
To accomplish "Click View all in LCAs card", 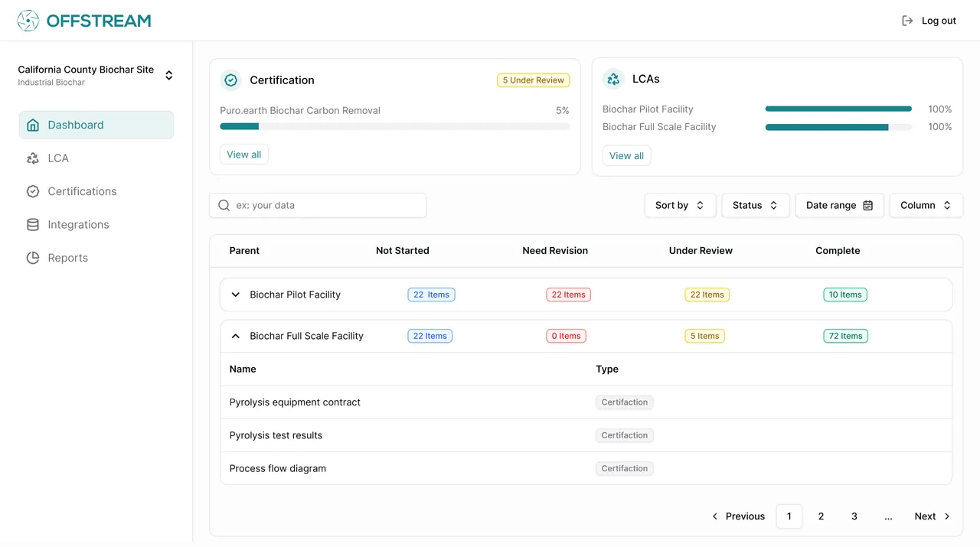I will (626, 155).
